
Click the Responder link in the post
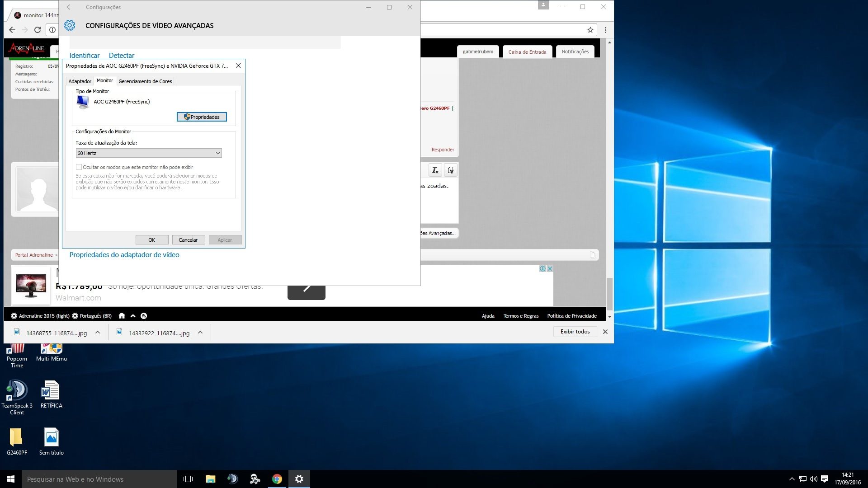443,150
